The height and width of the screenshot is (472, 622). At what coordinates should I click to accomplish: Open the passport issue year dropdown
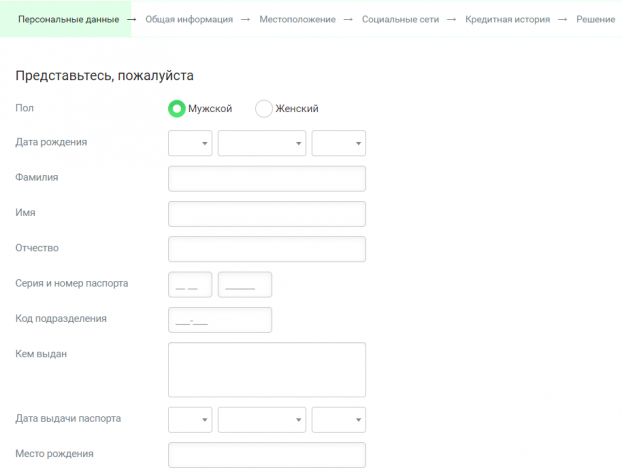[x=339, y=420]
